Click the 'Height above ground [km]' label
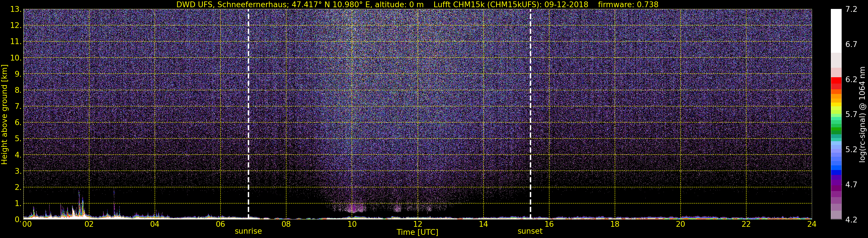Viewport: 868px width, 238px height. (x=4, y=114)
